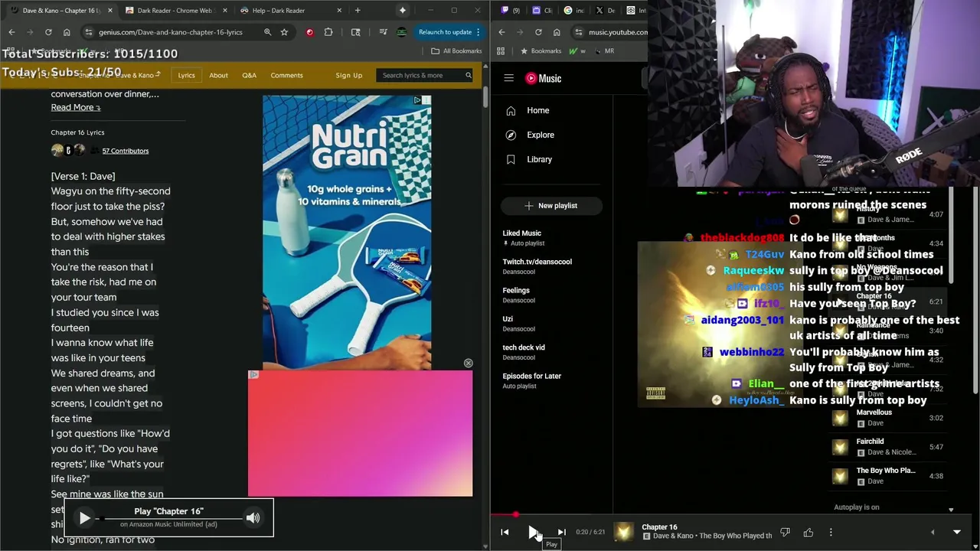Viewport: 980px width, 551px height.
Task: Open the MR bookmark in right browser
Action: coord(603,51)
